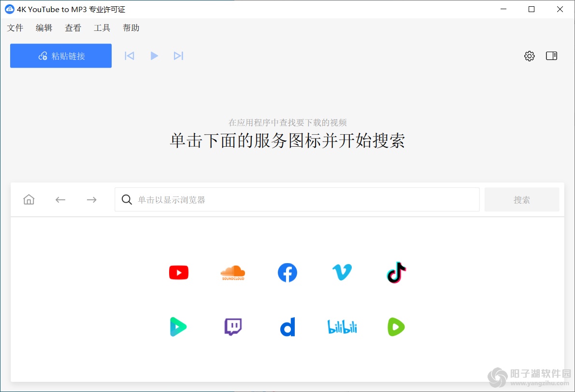Go to the browser home page
Image resolution: width=575 pixels, height=392 pixels.
(29, 199)
